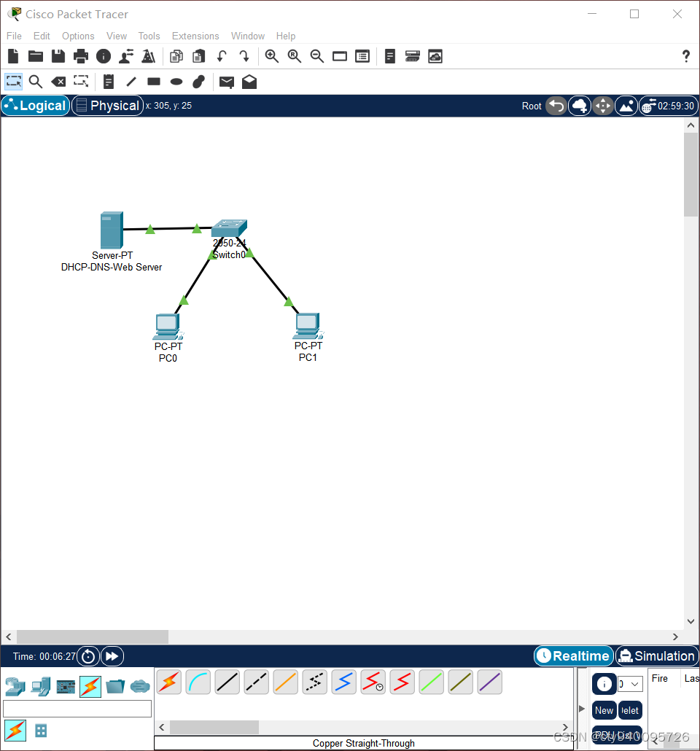The height and width of the screenshot is (751, 700).
Task: Reset zoom level icon
Action: [x=295, y=57]
